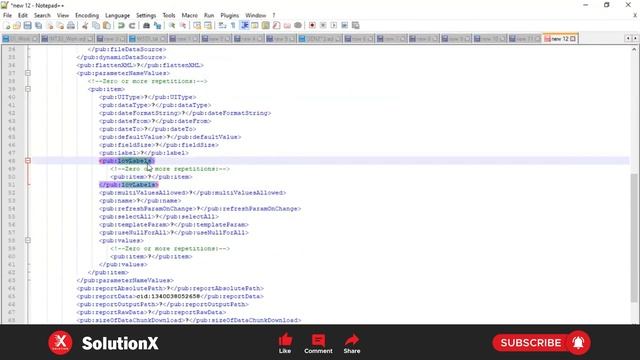Click the closing pub:lovLabels tag
The height and width of the screenshot is (360, 640).
pos(129,185)
